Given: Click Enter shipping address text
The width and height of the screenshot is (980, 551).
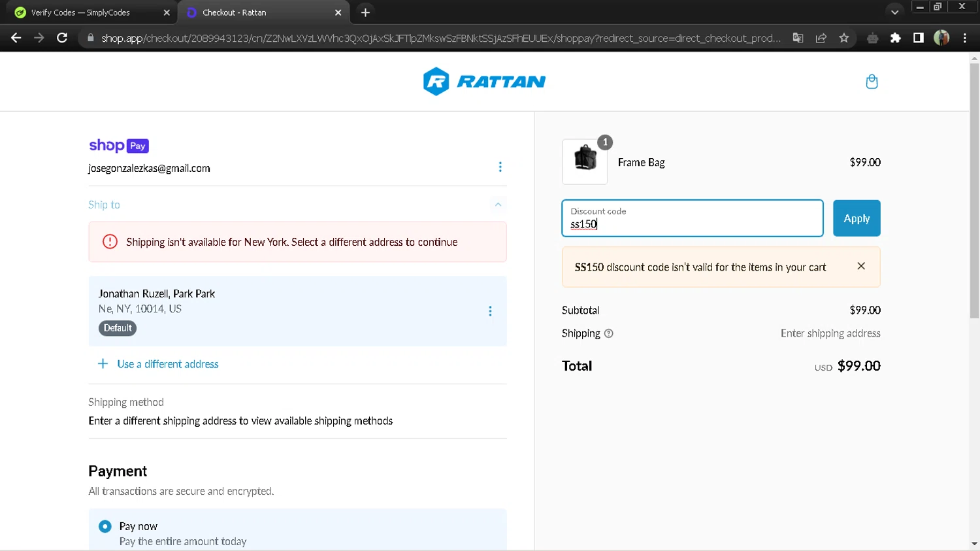Looking at the screenshot, I should 830,333.
